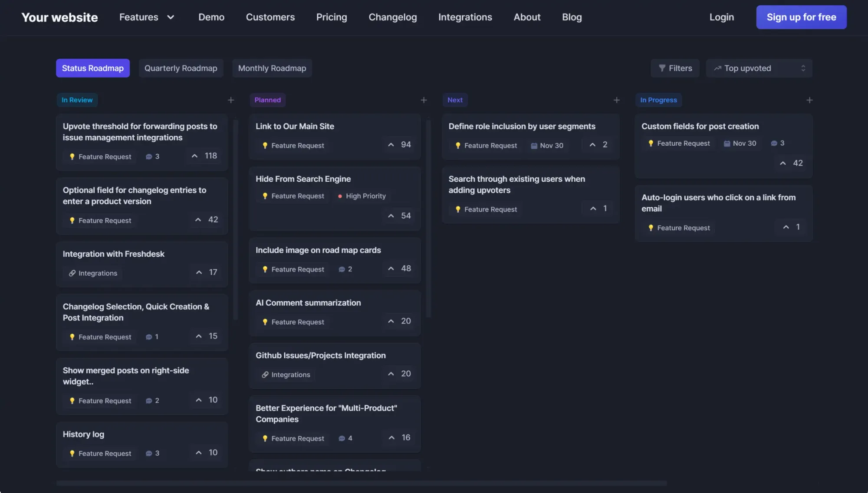
Task: Upvote the "Link to Our Main Site" post
Action: (391, 145)
